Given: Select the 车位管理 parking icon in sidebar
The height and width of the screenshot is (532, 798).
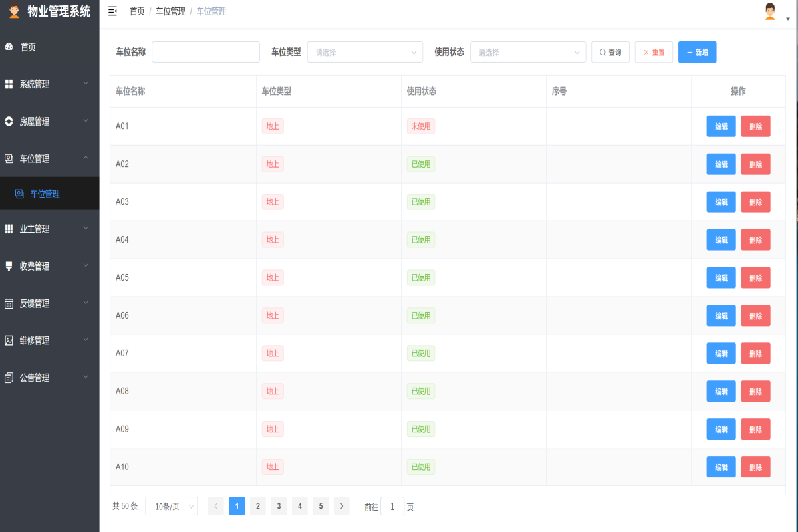Looking at the screenshot, I should [9, 158].
